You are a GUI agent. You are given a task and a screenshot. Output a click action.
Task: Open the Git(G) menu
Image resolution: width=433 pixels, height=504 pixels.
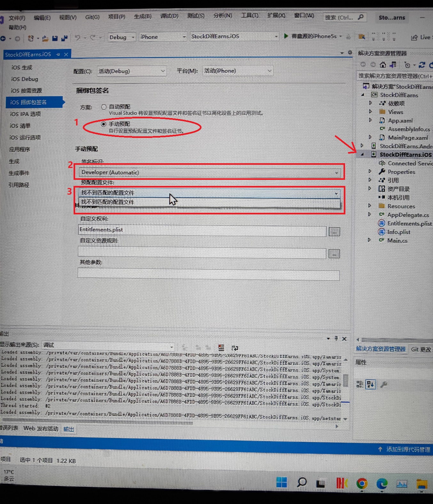tap(92, 17)
